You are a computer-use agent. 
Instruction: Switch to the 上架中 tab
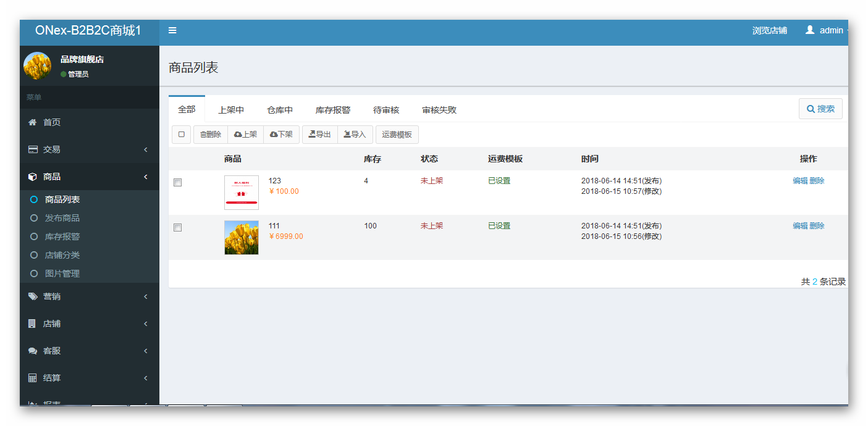click(x=231, y=110)
